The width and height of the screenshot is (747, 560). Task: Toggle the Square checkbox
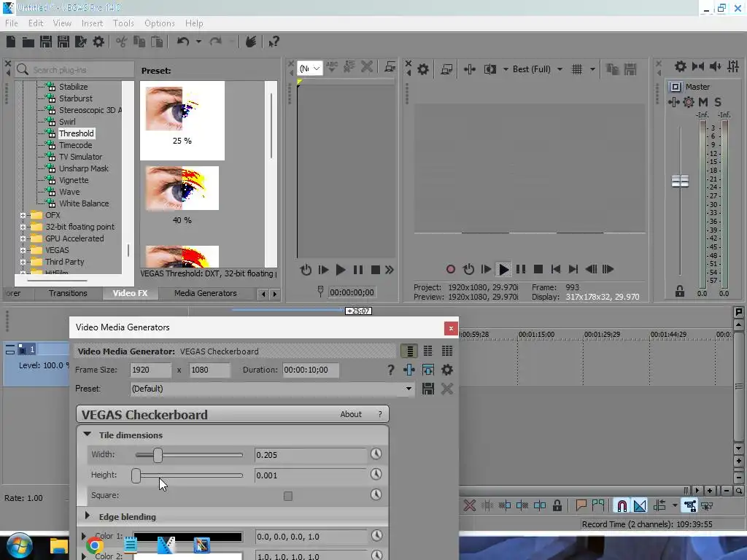pyautogui.click(x=288, y=496)
